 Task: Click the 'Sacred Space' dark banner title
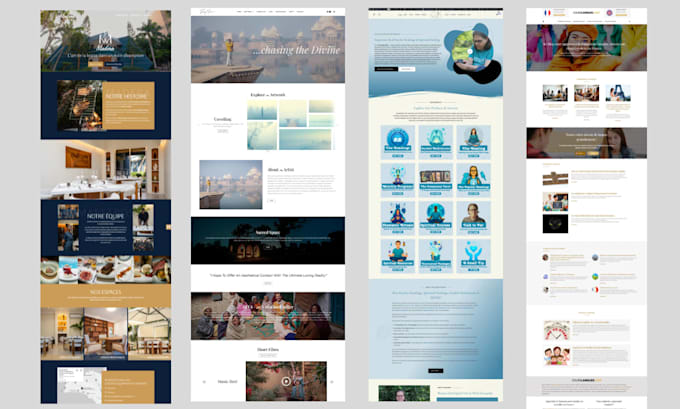click(x=268, y=233)
